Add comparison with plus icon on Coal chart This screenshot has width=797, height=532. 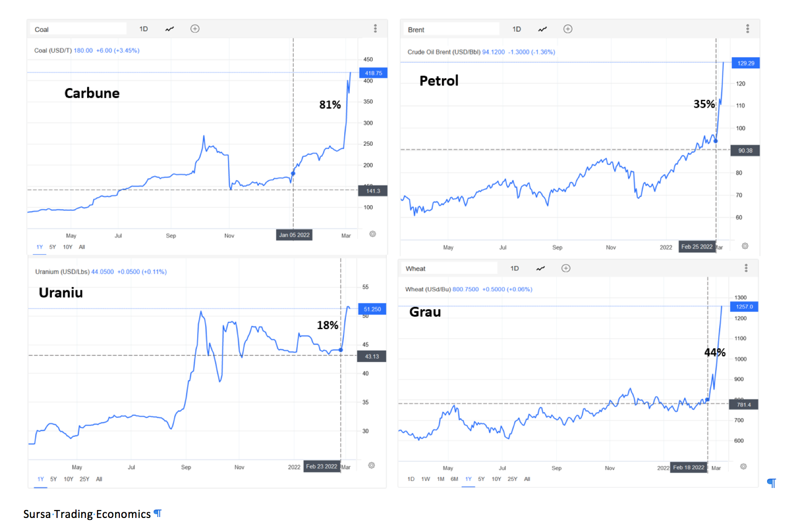click(x=195, y=29)
